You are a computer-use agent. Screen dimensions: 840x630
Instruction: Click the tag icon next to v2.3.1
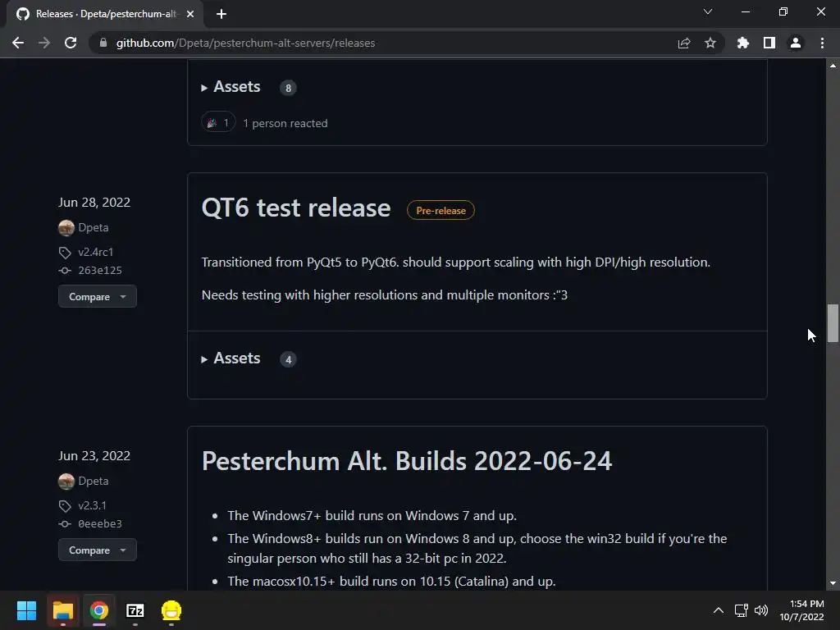(65, 505)
